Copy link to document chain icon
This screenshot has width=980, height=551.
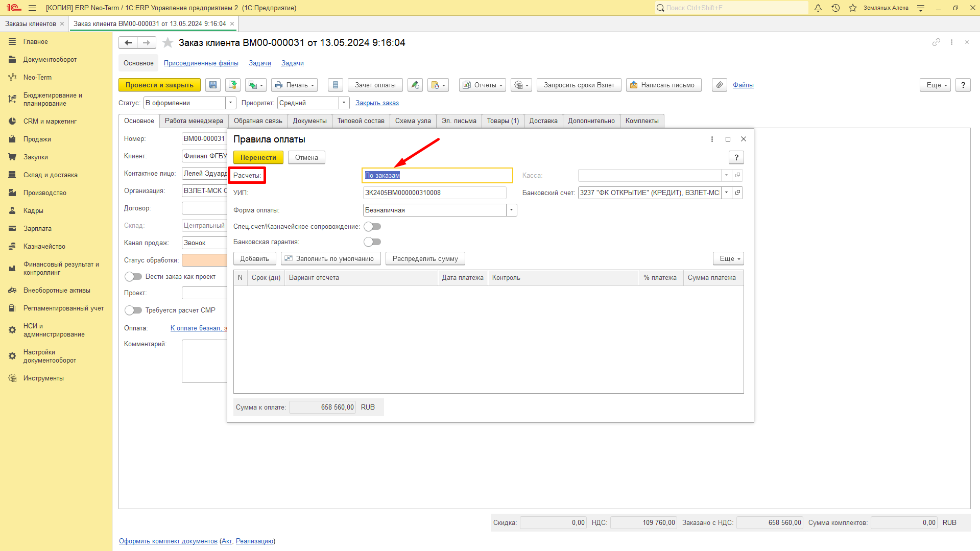pyautogui.click(x=936, y=42)
